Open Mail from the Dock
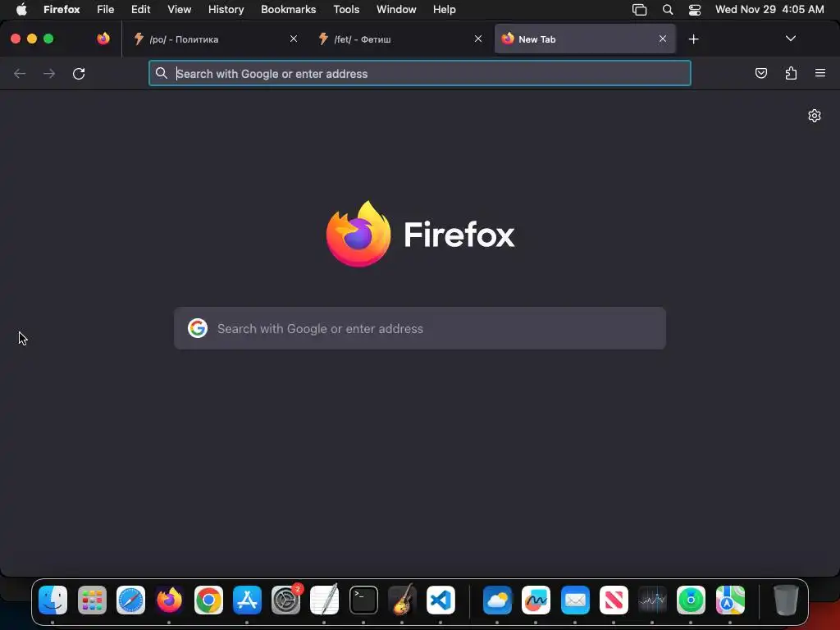840x630 pixels. click(x=575, y=600)
